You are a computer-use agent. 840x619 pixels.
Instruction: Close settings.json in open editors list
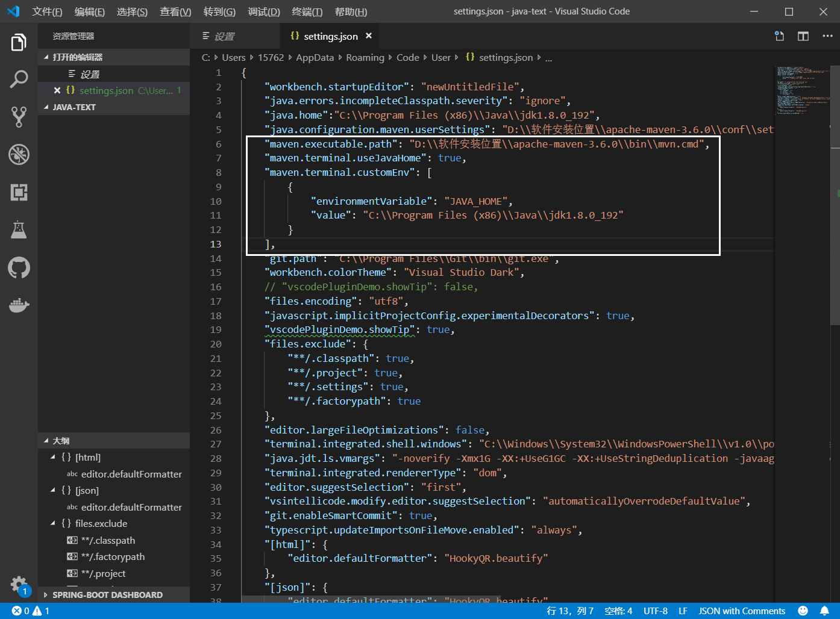click(57, 90)
